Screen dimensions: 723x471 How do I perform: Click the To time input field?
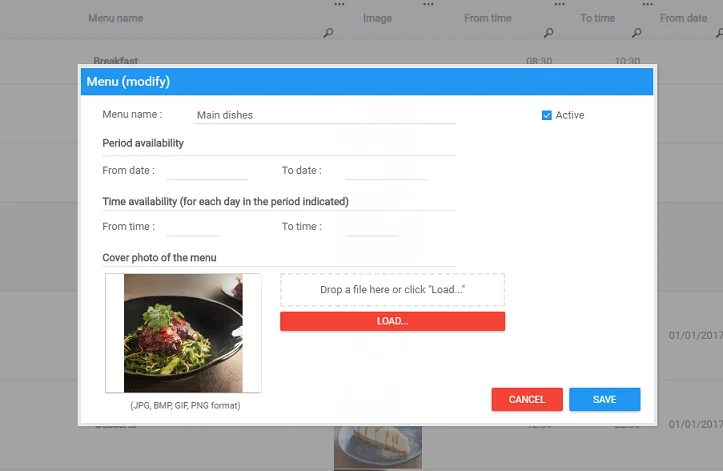pyautogui.click(x=372, y=227)
